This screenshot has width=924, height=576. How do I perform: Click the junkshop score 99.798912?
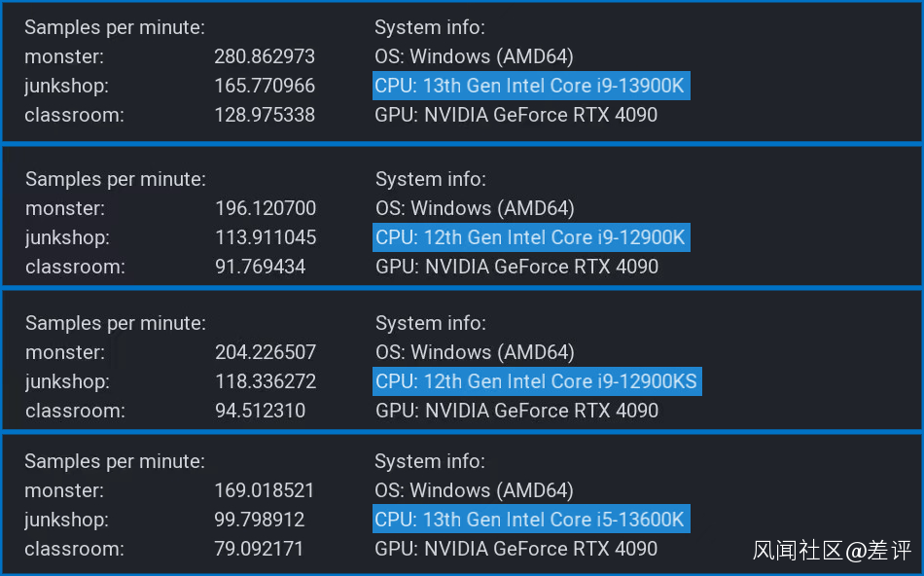pos(260,520)
